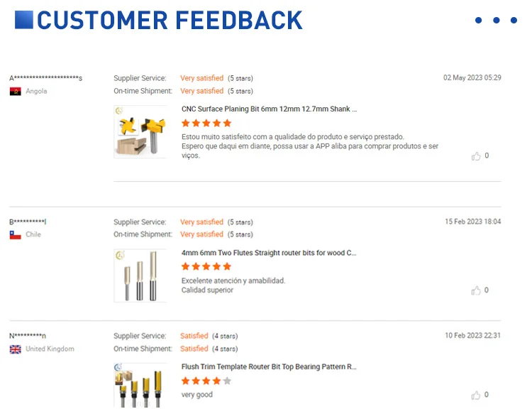The height and width of the screenshot is (409, 532).
Task: Open the CNC Surface Planing Bit product link
Action: click(269, 109)
